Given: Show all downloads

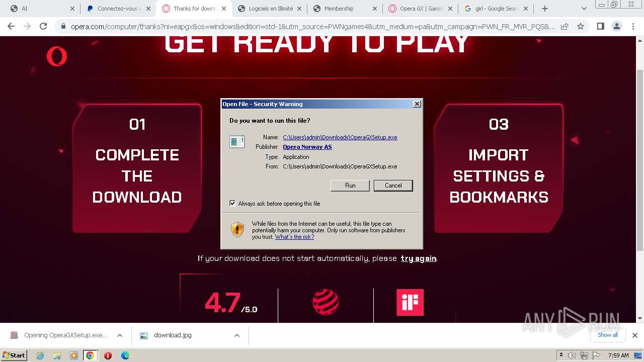Looking at the screenshot, I should (x=607, y=335).
